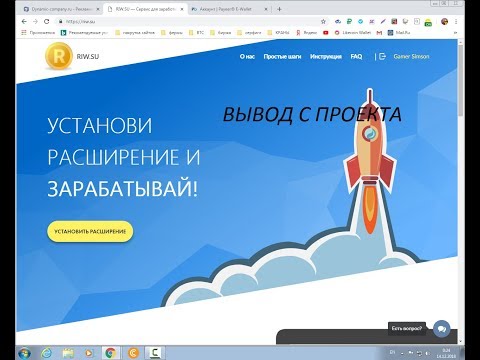
Task: Click the green extension icon before the avatar
Action: point(428,22)
